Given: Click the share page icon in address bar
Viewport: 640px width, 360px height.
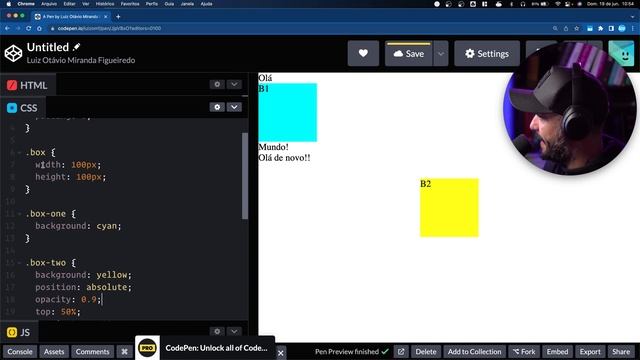Looking at the screenshot, I should (x=566, y=28).
